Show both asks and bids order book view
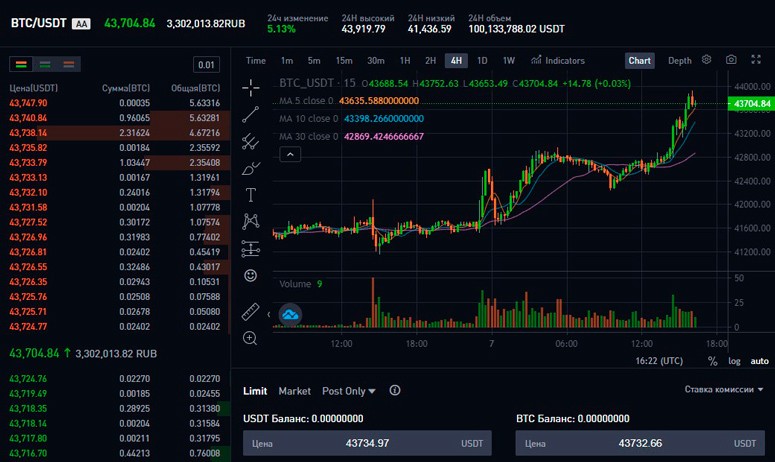This screenshot has height=462, width=775. coord(21,64)
